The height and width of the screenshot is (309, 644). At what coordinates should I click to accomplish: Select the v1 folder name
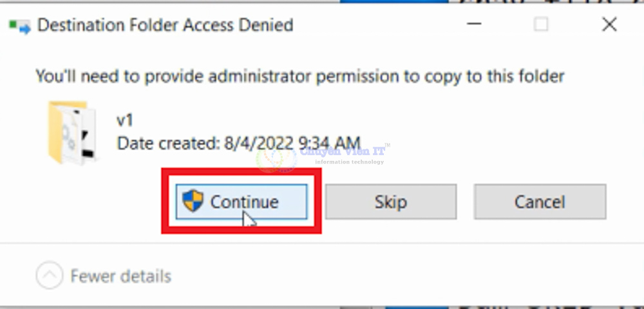tap(125, 120)
